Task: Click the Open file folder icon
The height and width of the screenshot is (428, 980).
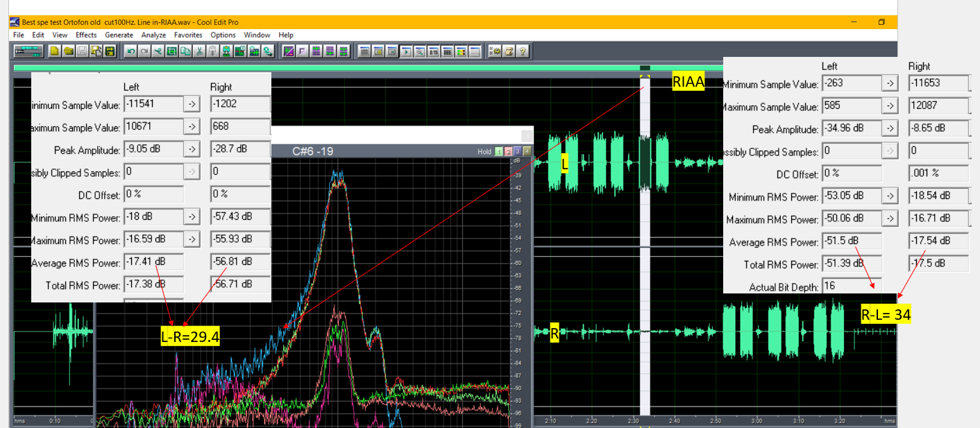Action: [x=68, y=51]
